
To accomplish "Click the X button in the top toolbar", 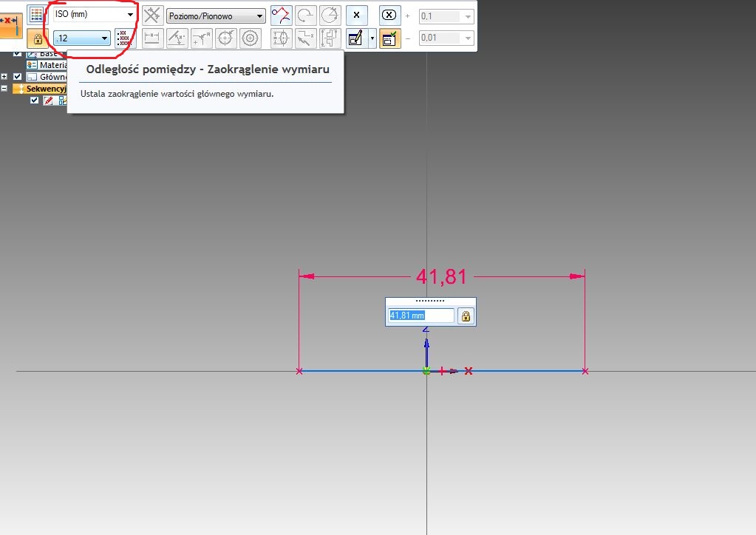I will (x=356, y=16).
